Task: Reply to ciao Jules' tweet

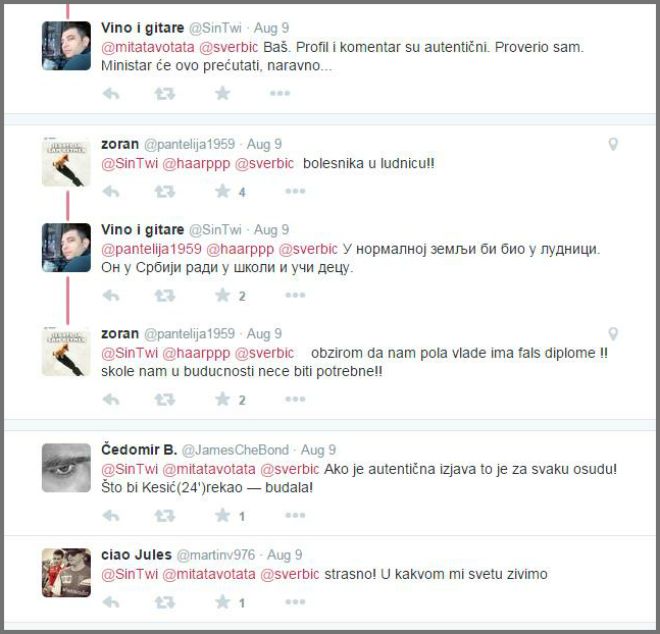Action: coord(111,602)
